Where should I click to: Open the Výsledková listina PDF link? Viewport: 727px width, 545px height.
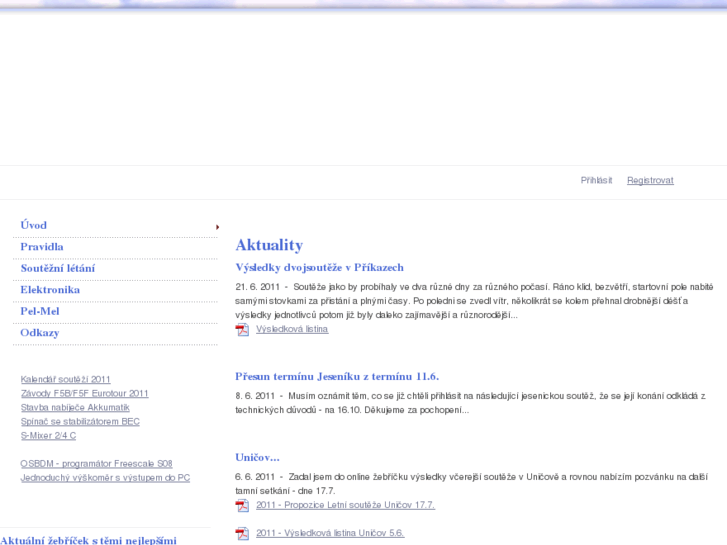[292, 329]
